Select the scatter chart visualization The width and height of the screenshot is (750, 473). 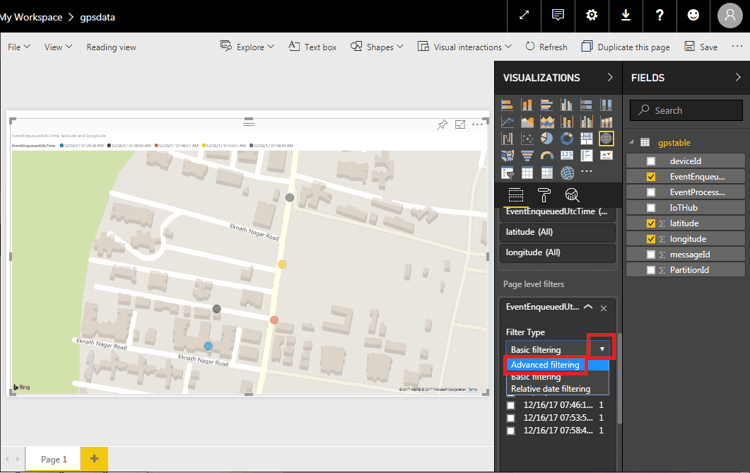[x=527, y=139]
